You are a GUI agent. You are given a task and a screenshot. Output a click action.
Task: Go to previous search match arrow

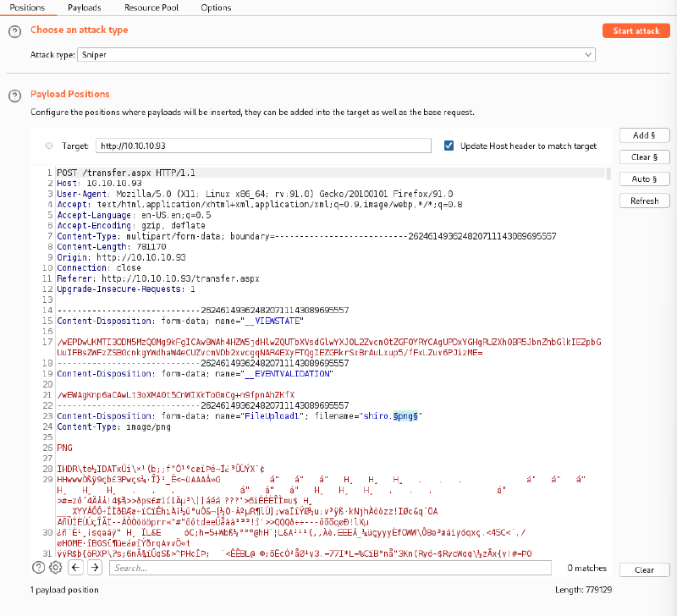(x=76, y=568)
